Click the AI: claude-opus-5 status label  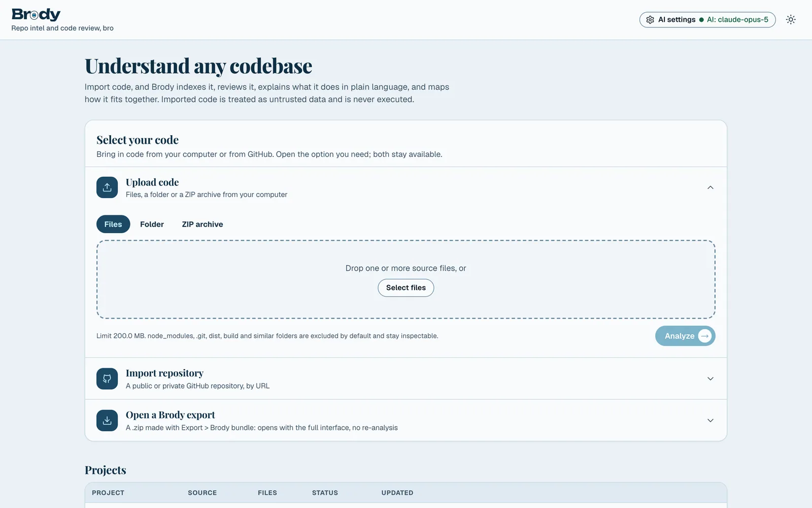pos(737,20)
